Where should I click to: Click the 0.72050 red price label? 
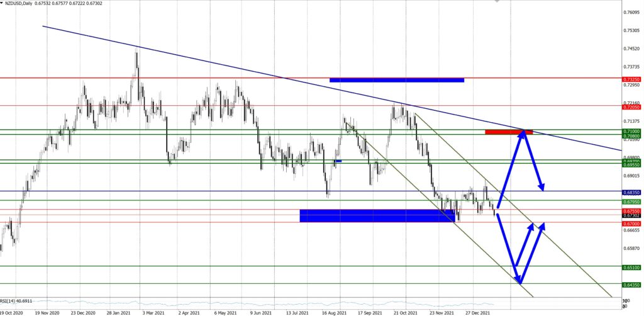pos(631,106)
